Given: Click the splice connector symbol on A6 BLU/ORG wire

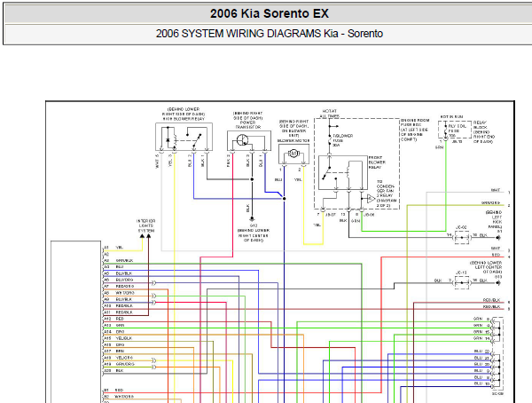Looking at the screenshot, I should pos(153,282).
